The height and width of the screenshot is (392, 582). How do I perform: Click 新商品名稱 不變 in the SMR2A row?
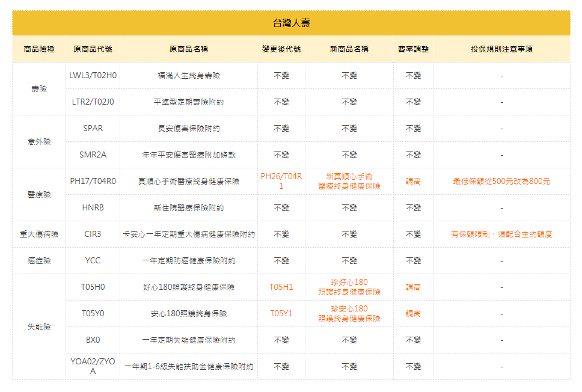pyautogui.click(x=349, y=155)
